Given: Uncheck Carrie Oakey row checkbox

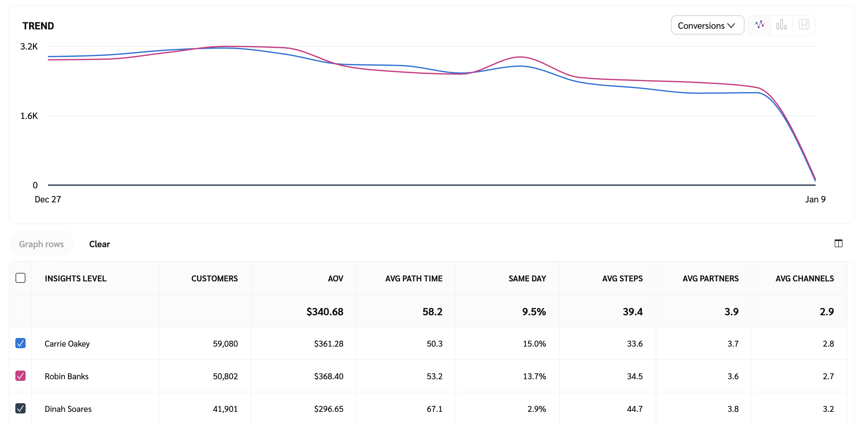Looking at the screenshot, I should [x=20, y=343].
